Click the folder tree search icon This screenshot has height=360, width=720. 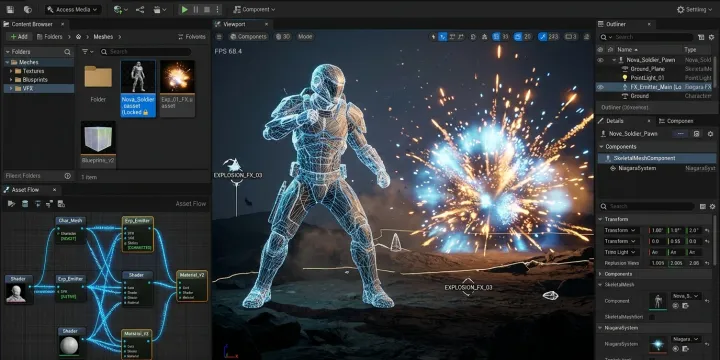pos(68,52)
